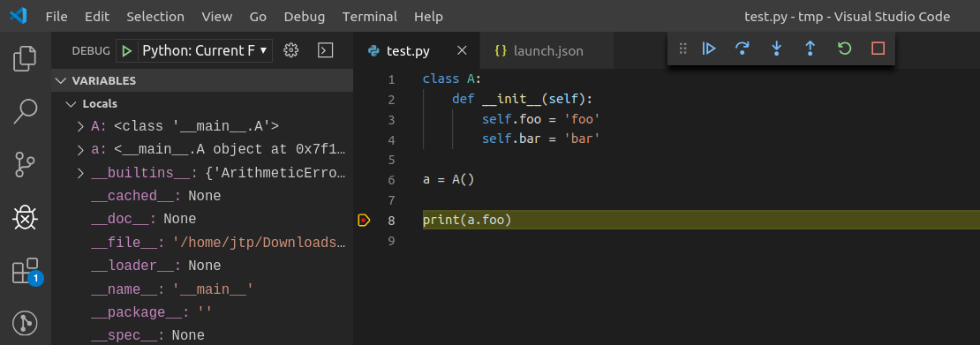Close the test.py tab

click(462, 50)
